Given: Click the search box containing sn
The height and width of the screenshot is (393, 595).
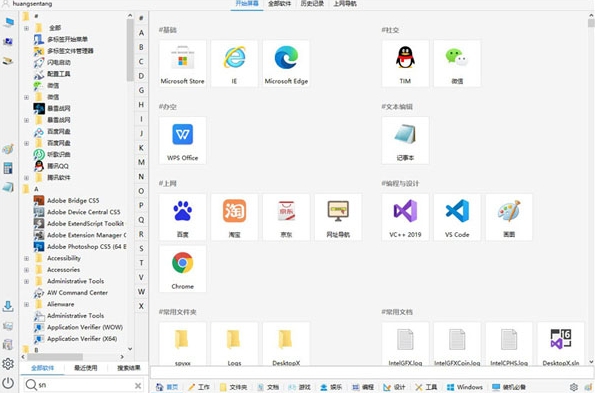Looking at the screenshot, I should coord(83,385).
